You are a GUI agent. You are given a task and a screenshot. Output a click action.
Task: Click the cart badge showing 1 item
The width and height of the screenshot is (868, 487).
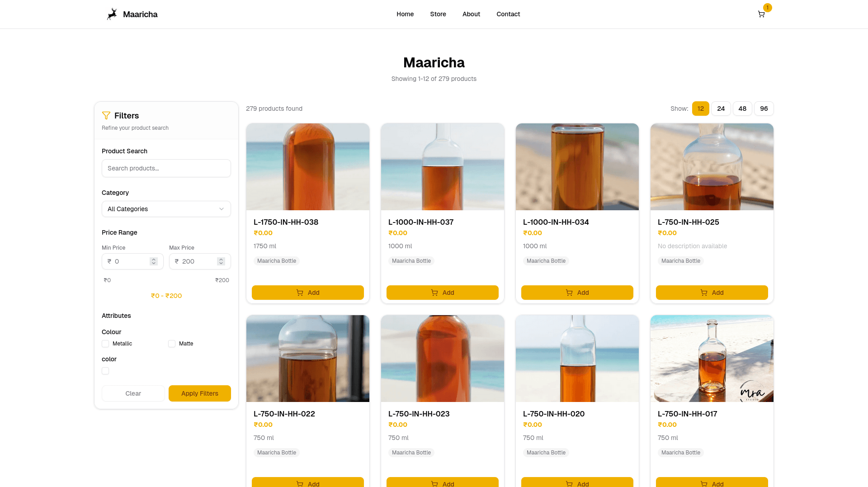(767, 8)
